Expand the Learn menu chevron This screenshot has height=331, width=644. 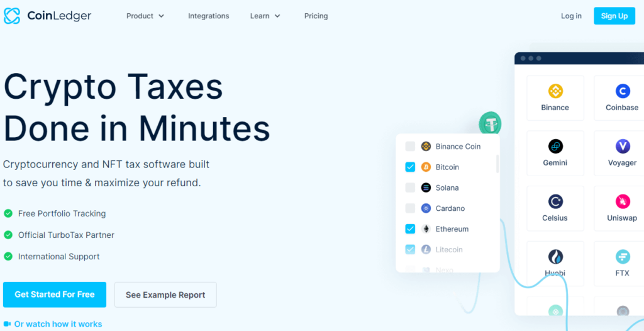277,16
